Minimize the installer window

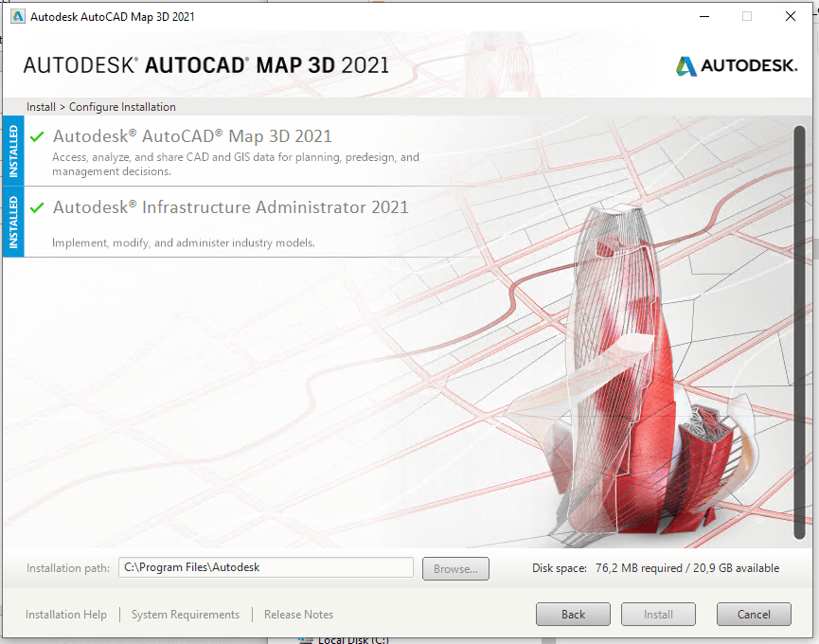pos(704,17)
